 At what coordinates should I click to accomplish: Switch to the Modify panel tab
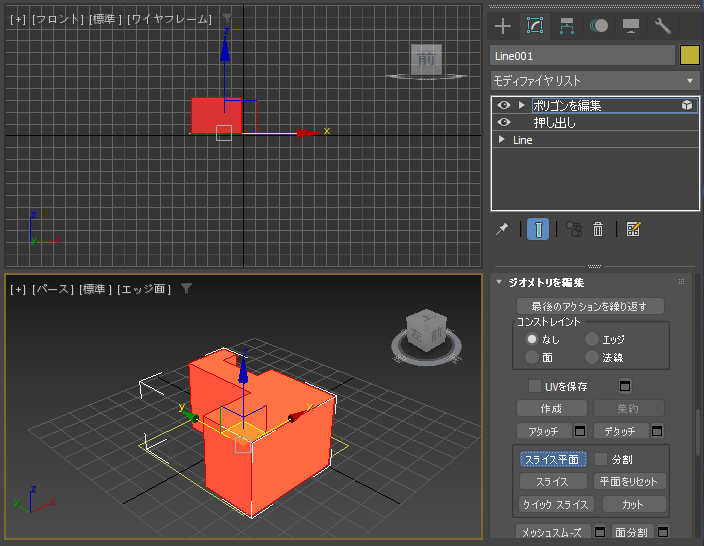coord(535,26)
